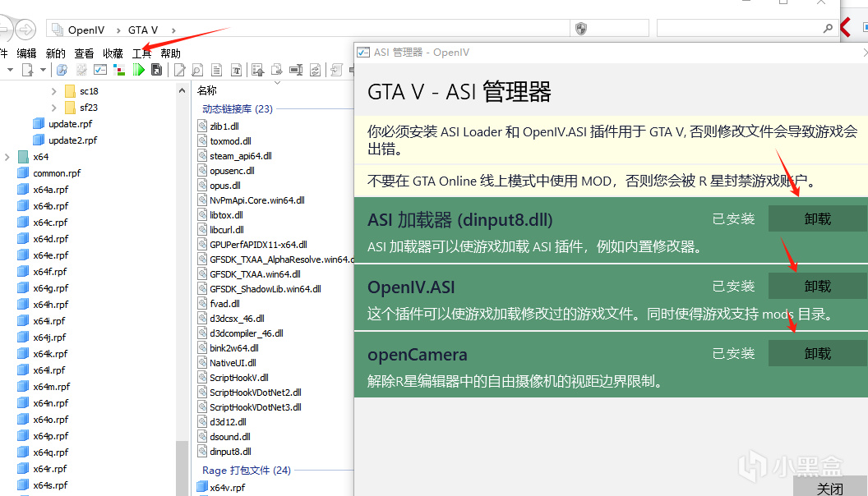
Task: Expand the sc18 folder tree node
Action: tap(53, 91)
